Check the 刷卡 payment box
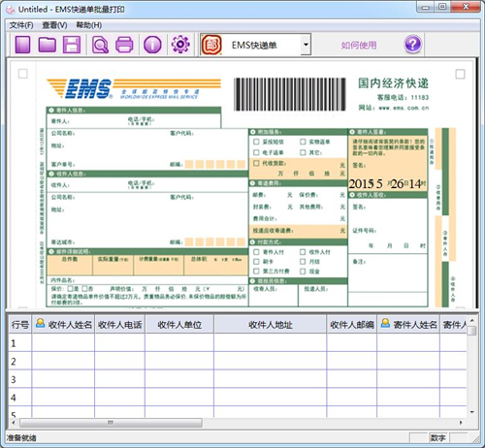 pos(256,262)
